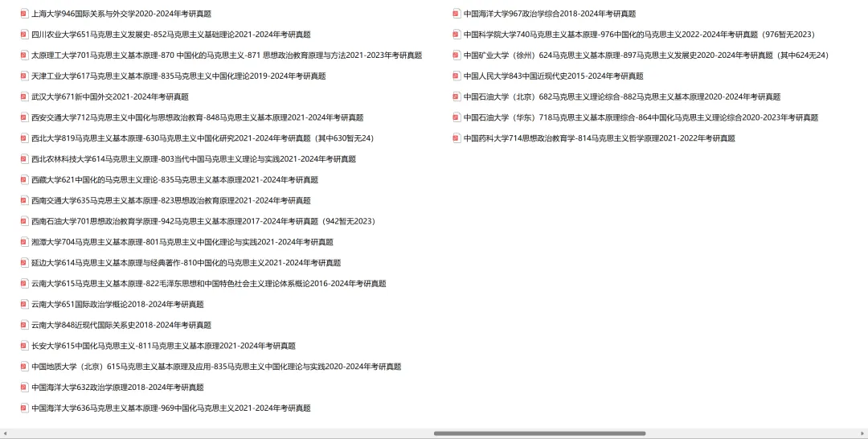This screenshot has width=868, height=439.
Task: Select file 中国科学院大学740马克思主义基本原理-976 name
Action: pos(640,35)
